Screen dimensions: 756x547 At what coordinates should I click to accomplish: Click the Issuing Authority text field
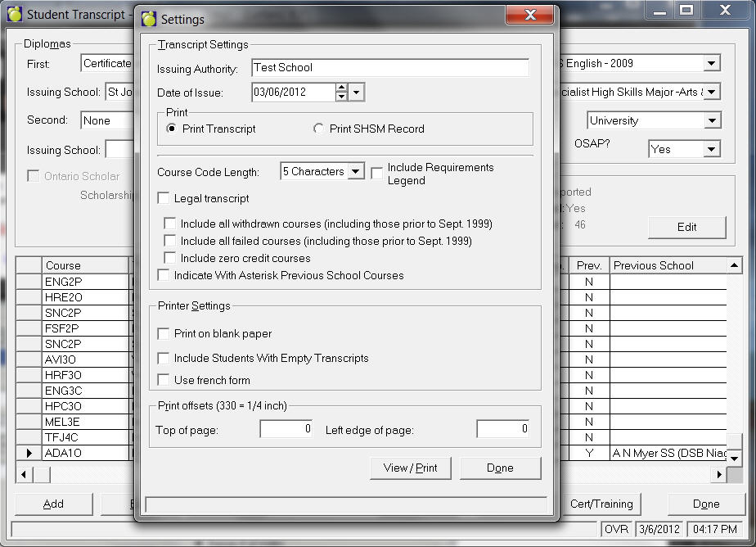pyautogui.click(x=389, y=68)
